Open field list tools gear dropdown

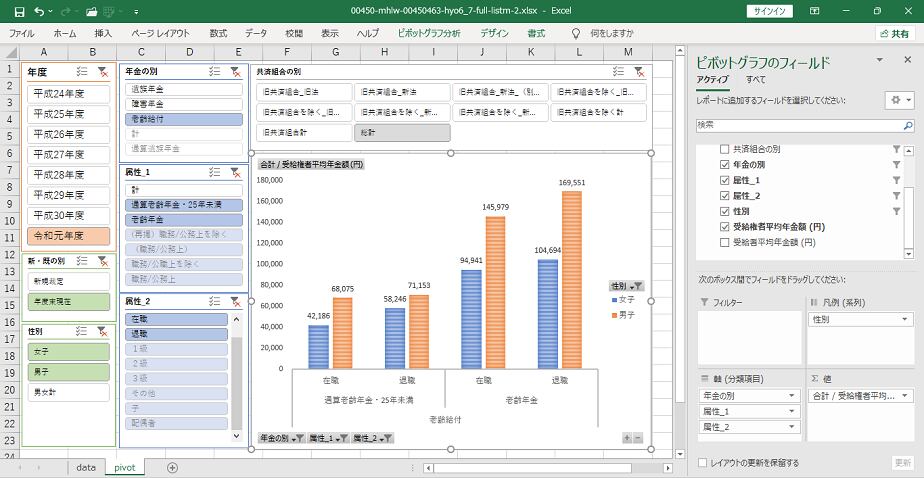897,101
